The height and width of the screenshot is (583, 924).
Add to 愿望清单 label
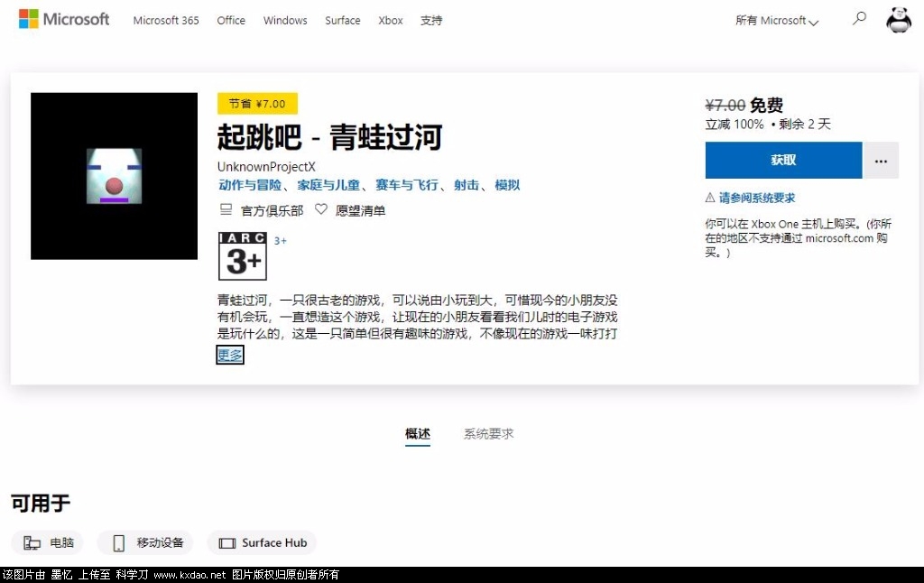pyautogui.click(x=361, y=210)
